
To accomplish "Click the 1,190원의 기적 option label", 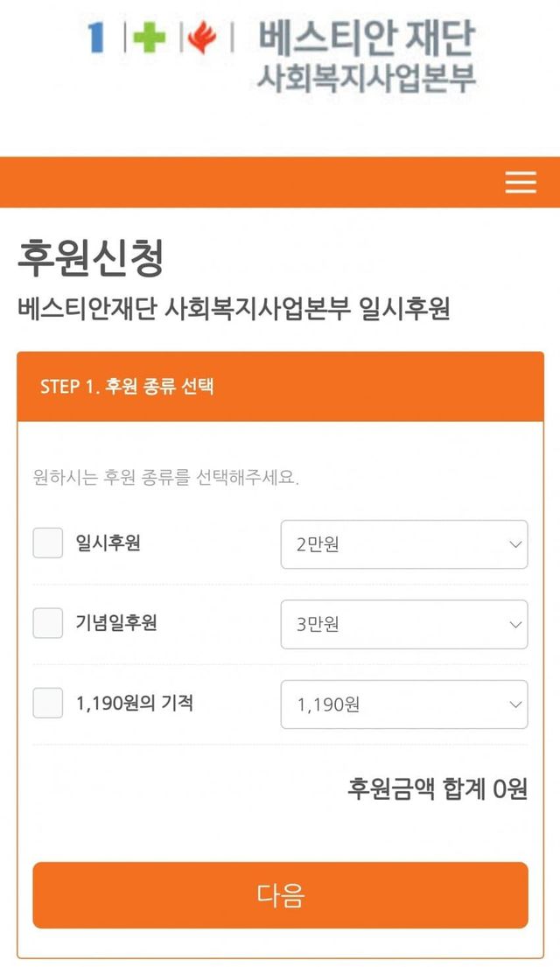I will tap(135, 703).
